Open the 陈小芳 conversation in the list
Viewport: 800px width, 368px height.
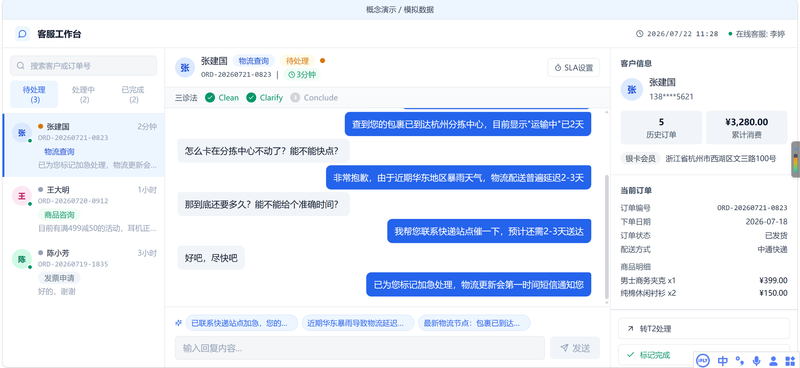(x=84, y=272)
